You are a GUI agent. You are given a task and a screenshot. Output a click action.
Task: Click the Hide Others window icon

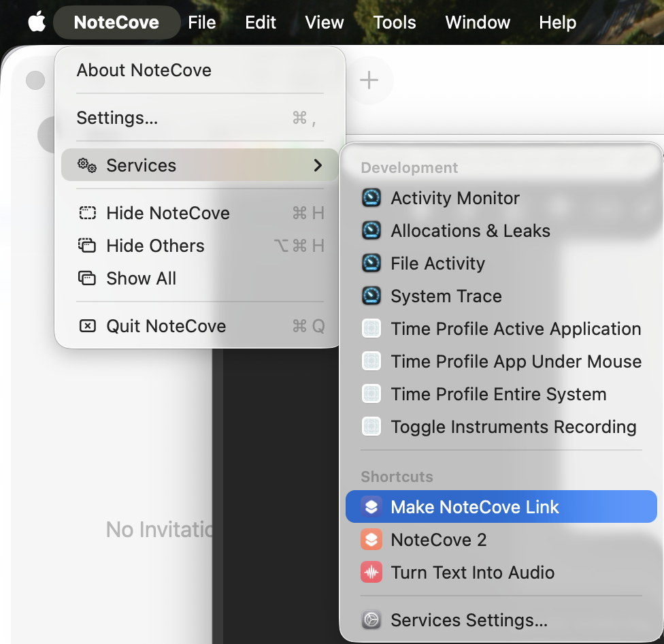[87, 246]
